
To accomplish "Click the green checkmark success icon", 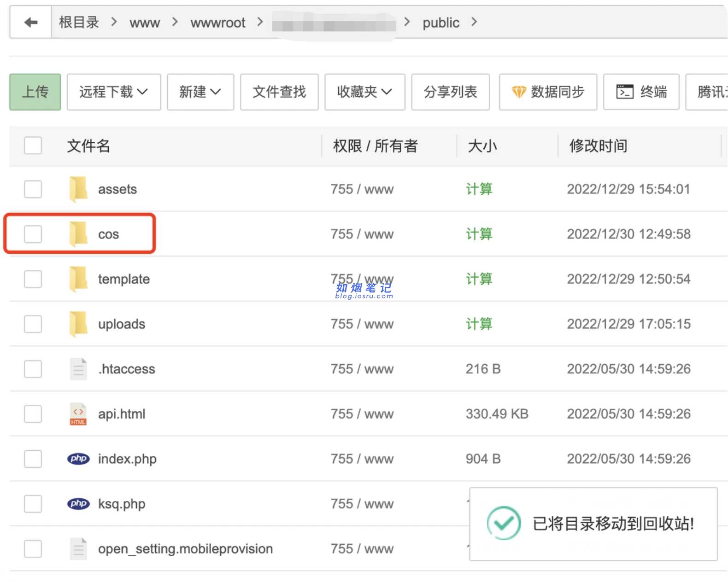I will tap(504, 523).
